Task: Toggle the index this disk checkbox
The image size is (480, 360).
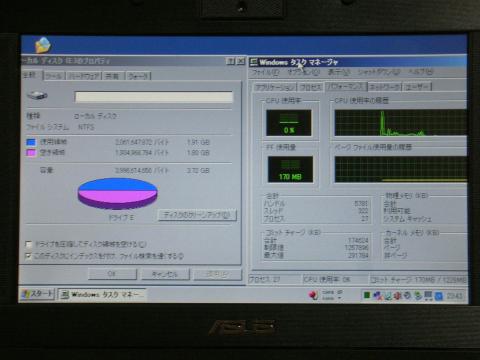Action: [29, 256]
